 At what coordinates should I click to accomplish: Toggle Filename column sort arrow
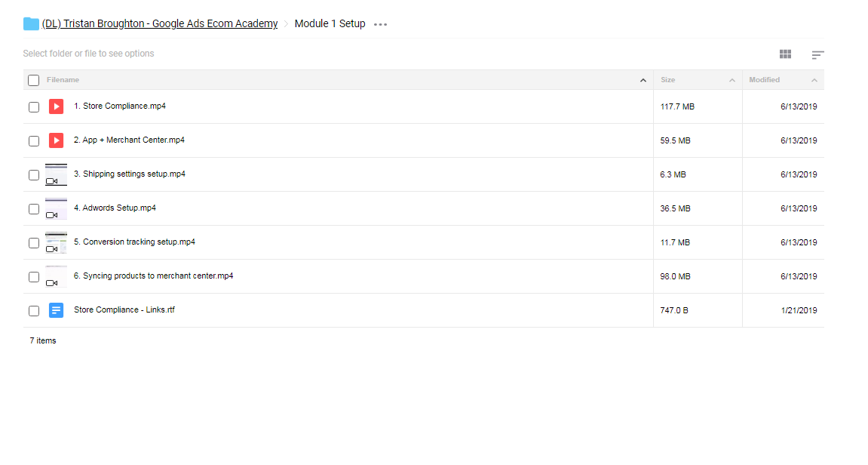(643, 80)
